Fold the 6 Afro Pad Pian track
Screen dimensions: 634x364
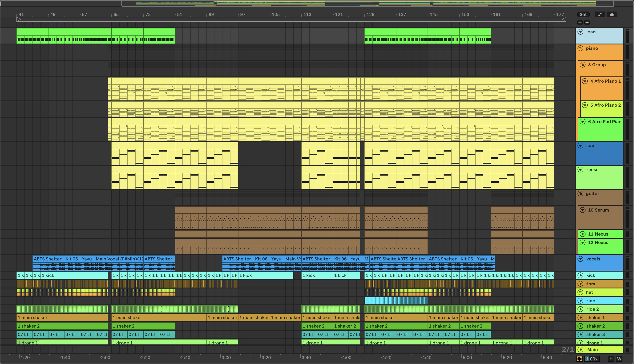click(583, 122)
